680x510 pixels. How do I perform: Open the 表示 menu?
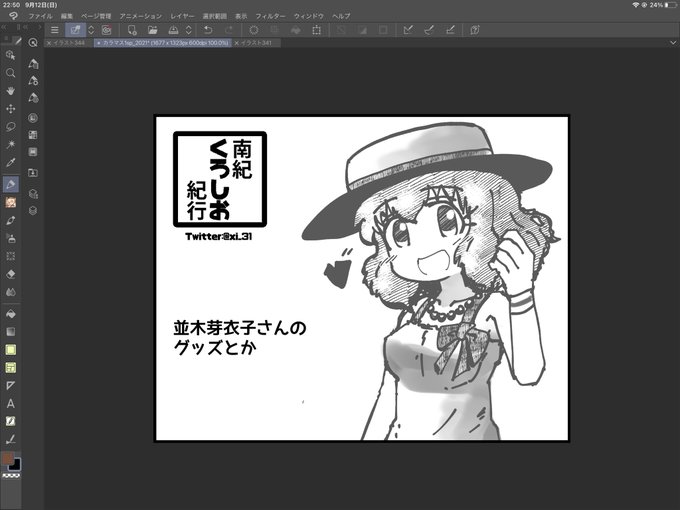pyautogui.click(x=241, y=16)
